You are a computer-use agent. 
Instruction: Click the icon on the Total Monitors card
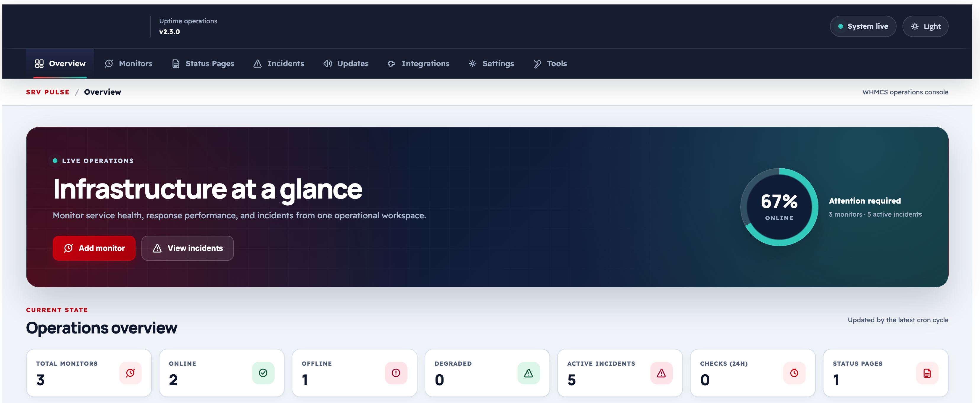(130, 373)
